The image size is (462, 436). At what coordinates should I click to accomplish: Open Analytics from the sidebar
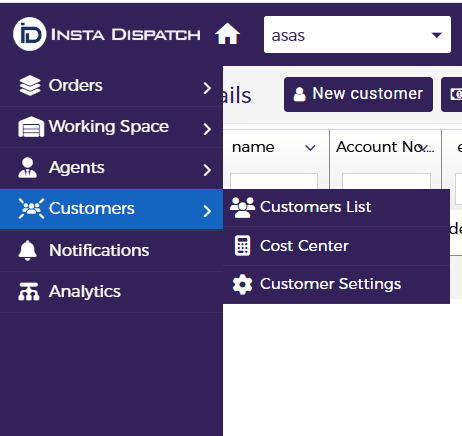(111, 292)
